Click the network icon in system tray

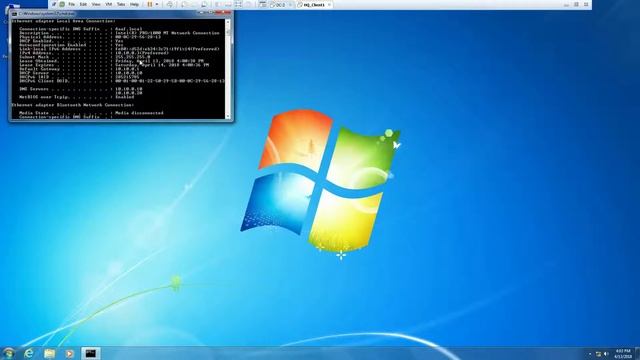coord(598,354)
